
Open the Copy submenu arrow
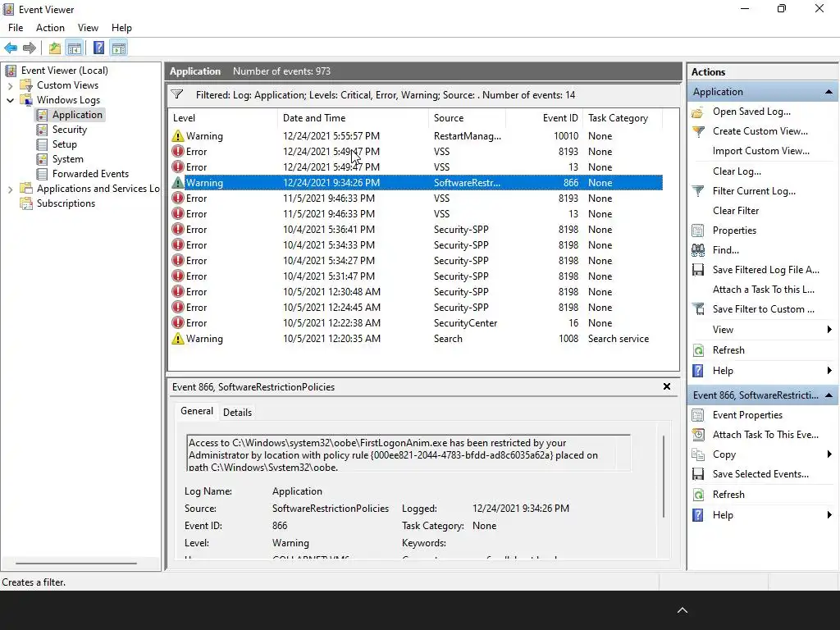pos(829,454)
